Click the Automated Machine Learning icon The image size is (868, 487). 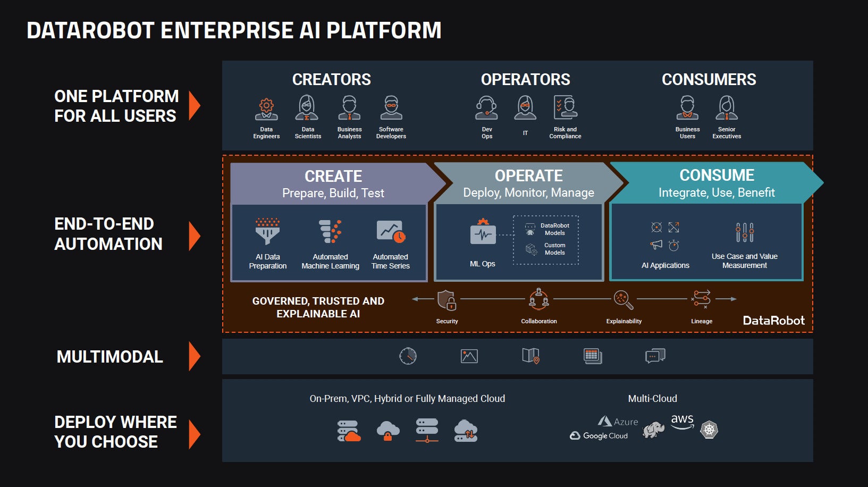point(330,232)
